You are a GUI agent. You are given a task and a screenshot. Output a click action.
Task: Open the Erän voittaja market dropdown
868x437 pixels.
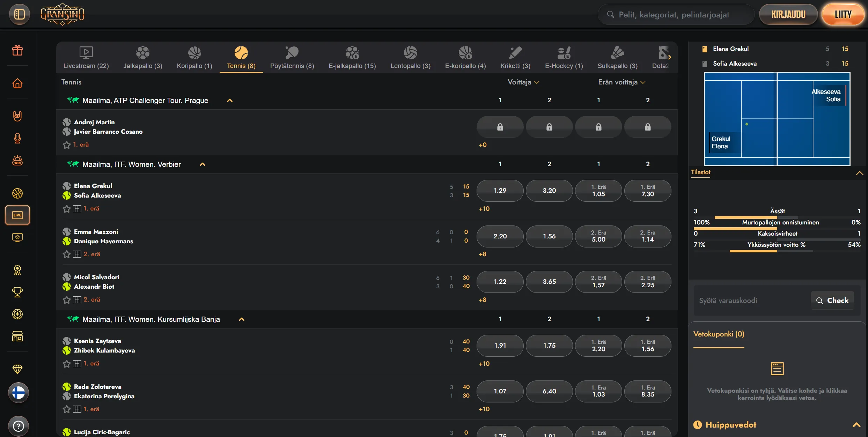click(x=622, y=82)
